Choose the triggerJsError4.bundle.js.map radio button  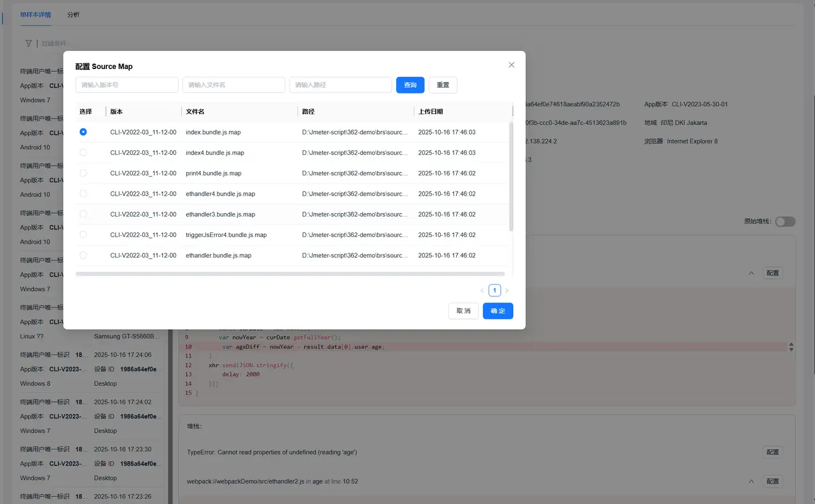pyautogui.click(x=83, y=235)
